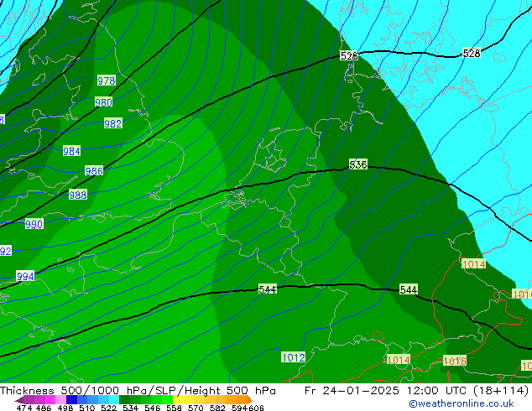532x411 pixels.
Task: Click the 978 isobar label
Action: 107,81
